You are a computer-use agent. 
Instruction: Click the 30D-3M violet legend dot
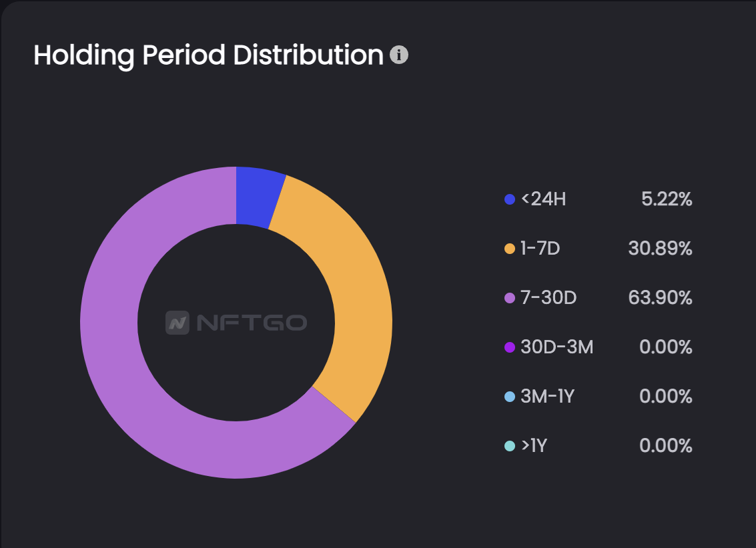point(510,347)
